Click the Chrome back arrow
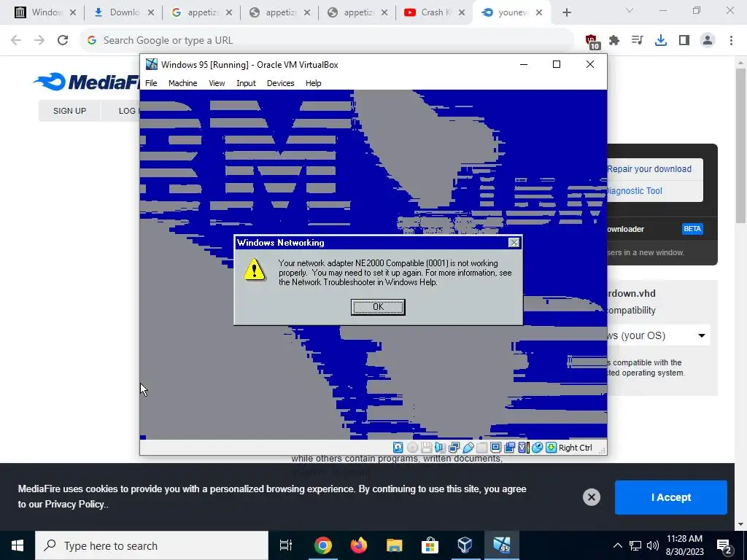Viewport: 747px width, 560px height. [x=16, y=40]
